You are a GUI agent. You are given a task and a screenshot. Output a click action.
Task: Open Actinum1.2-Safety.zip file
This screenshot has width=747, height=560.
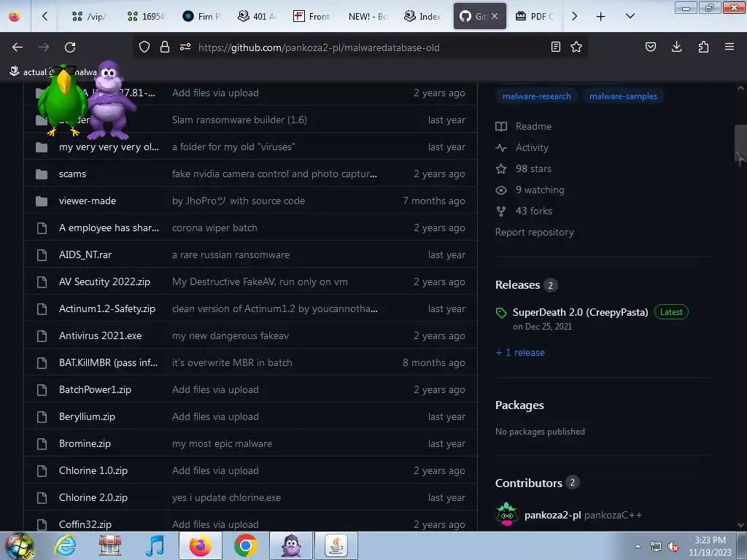107,308
